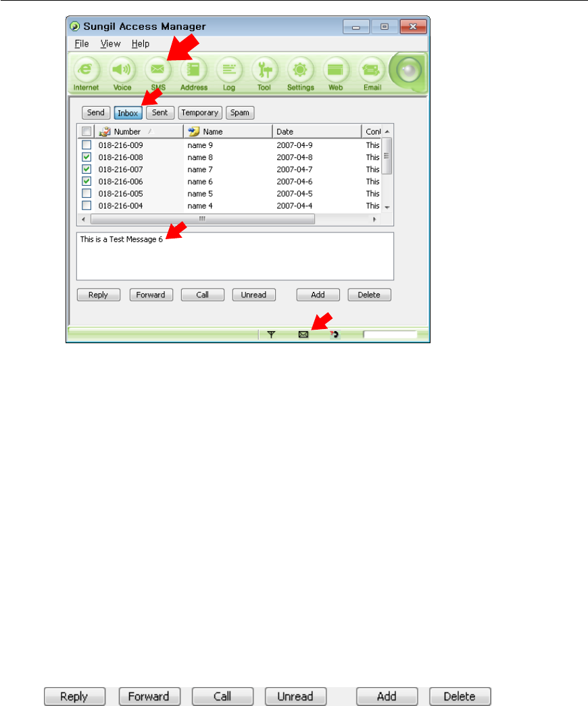
Task: Click the Forward button in the window
Action: click(x=151, y=295)
